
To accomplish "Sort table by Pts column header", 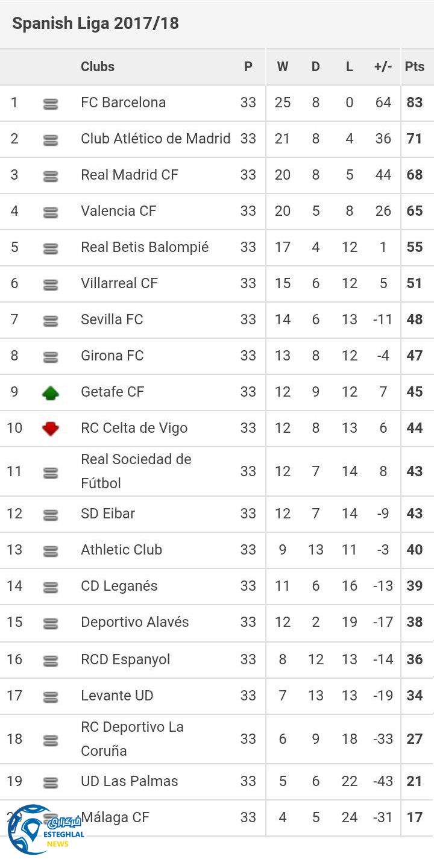I will 415,67.
